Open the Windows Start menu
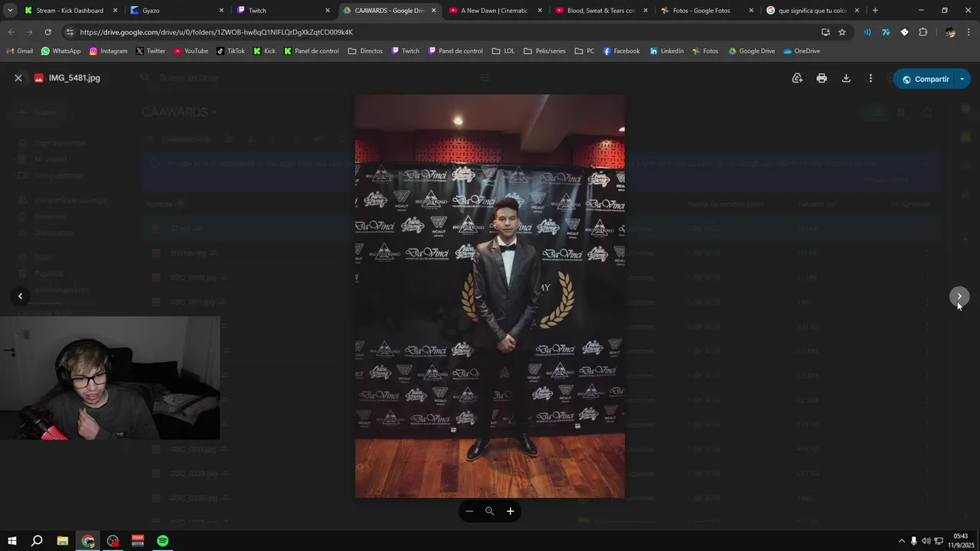Image resolution: width=980 pixels, height=551 pixels. (x=12, y=541)
